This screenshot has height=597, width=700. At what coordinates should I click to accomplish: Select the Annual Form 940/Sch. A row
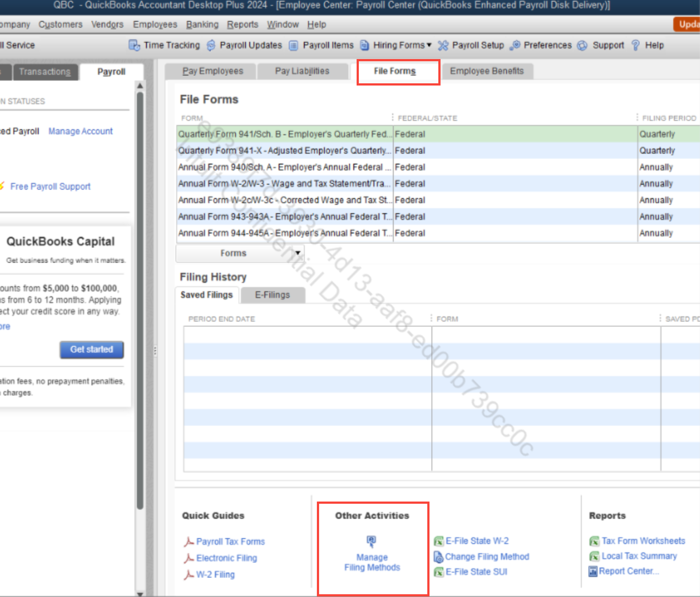coord(284,167)
